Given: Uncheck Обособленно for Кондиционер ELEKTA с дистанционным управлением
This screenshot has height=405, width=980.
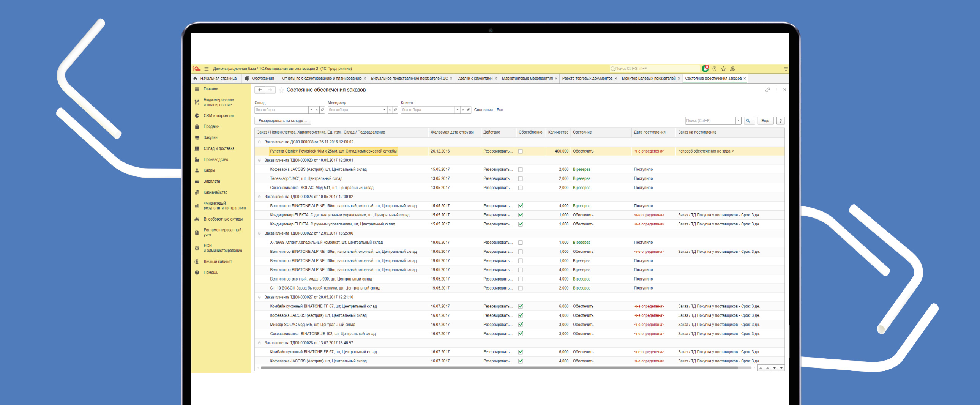Looking at the screenshot, I should pos(521,215).
